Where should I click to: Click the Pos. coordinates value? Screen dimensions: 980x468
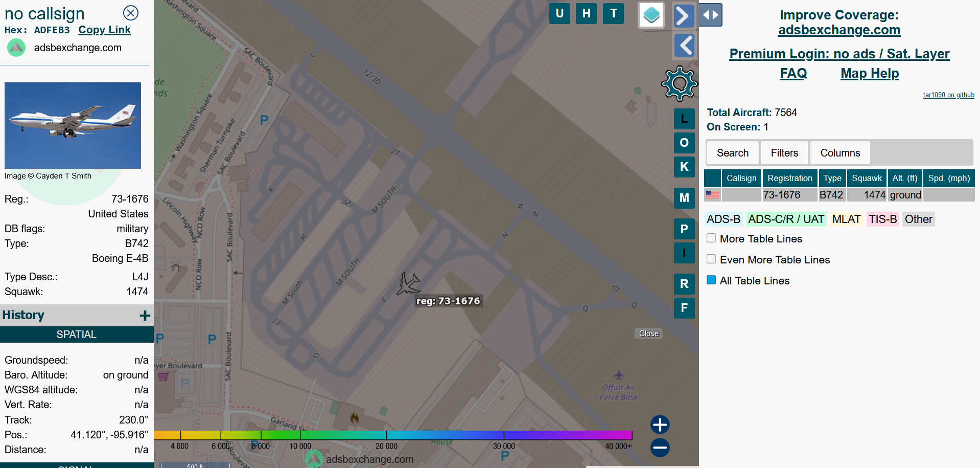pos(109,435)
